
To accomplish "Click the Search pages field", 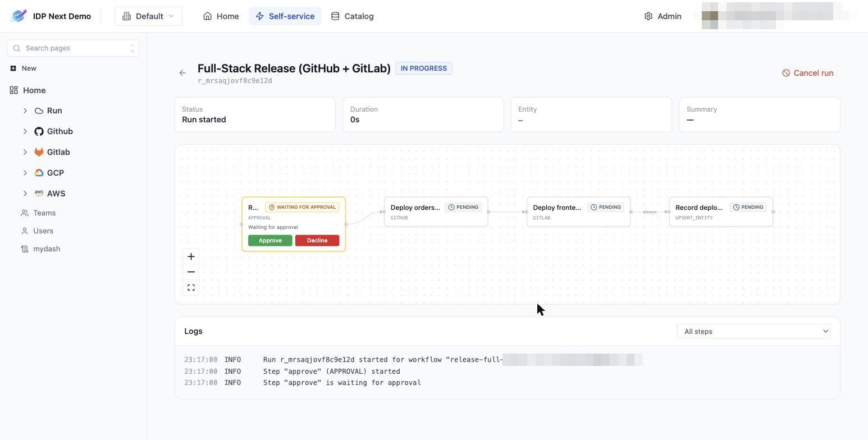I will tap(73, 48).
